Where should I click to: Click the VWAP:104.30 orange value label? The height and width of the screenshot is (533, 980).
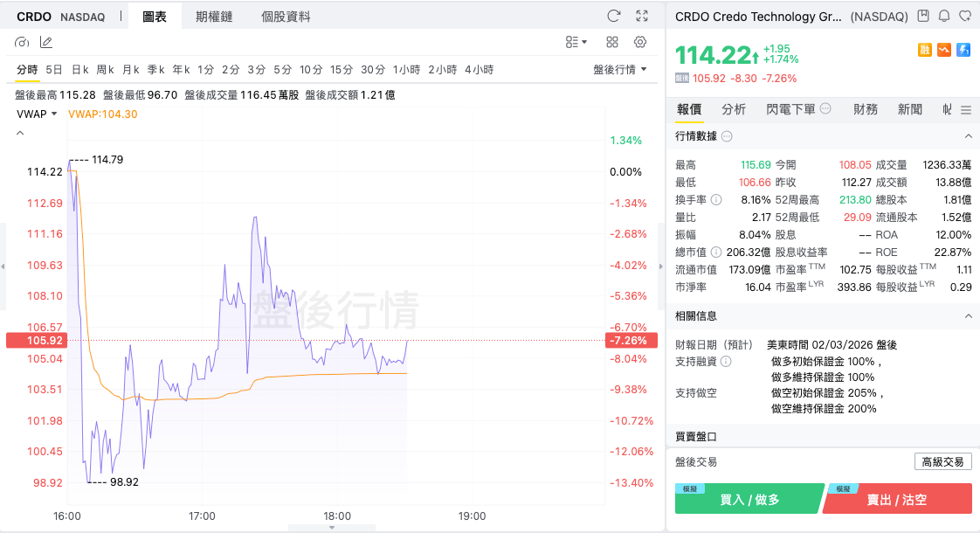point(102,114)
